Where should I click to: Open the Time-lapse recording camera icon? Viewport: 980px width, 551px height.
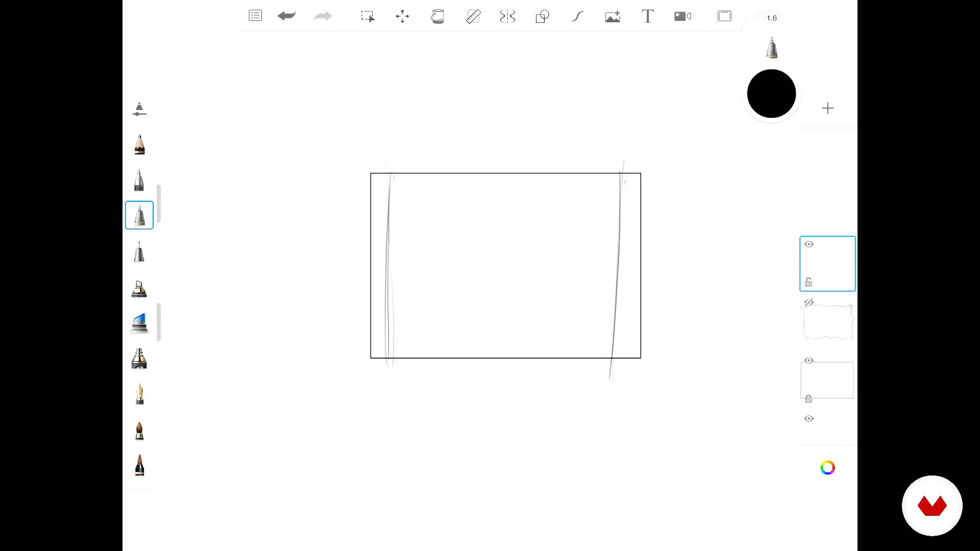[x=682, y=16]
